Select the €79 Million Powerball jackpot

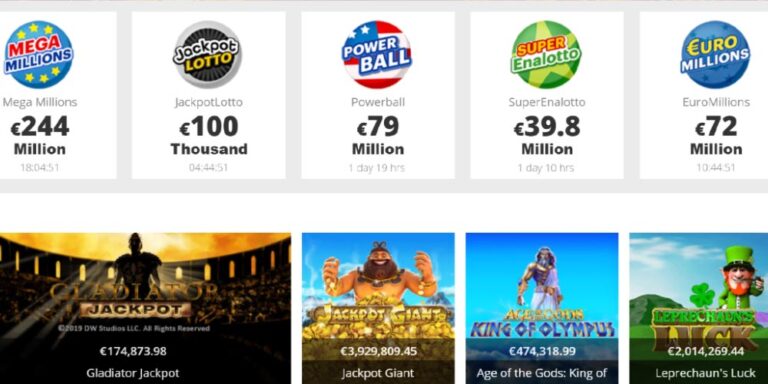[378, 136]
